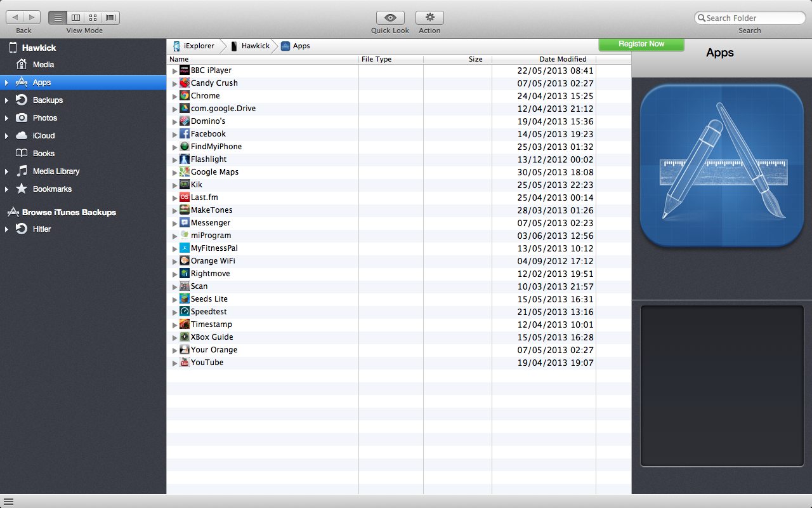812x508 pixels.
Task: Switch to list view mode
Action: tap(58, 18)
